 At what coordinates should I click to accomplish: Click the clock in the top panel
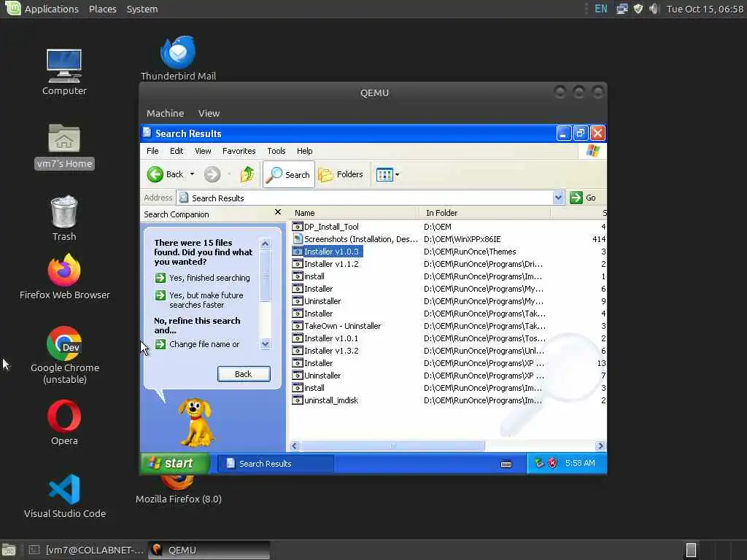click(705, 9)
